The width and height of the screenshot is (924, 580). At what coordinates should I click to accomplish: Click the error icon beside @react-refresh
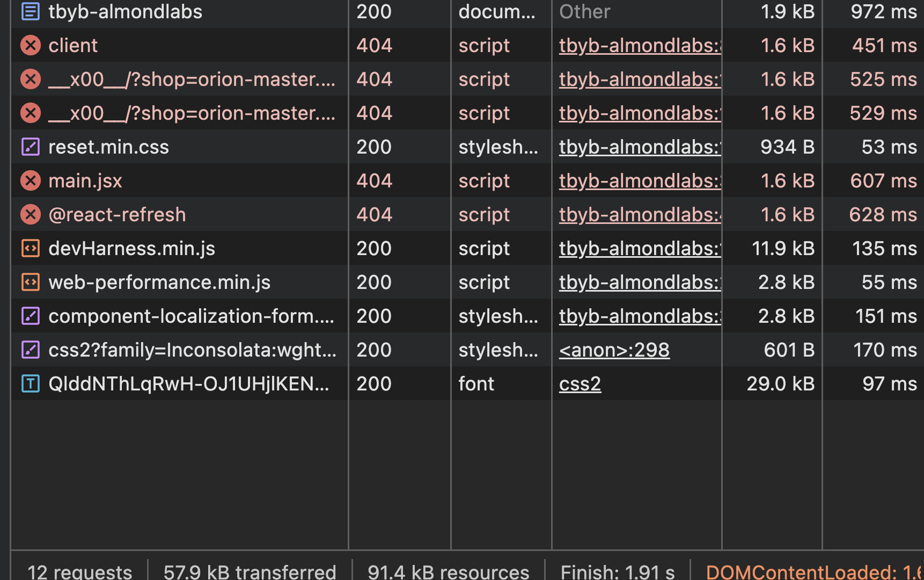tap(31, 214)
